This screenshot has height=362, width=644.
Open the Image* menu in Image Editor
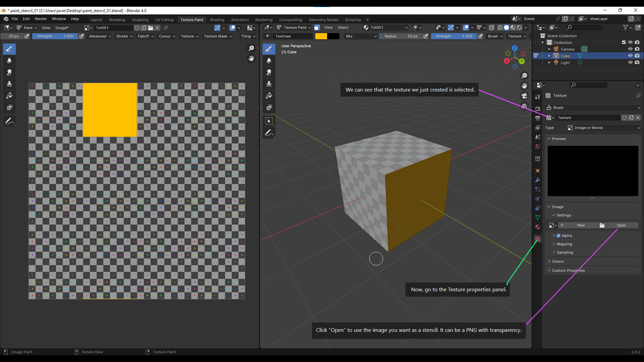62,28
